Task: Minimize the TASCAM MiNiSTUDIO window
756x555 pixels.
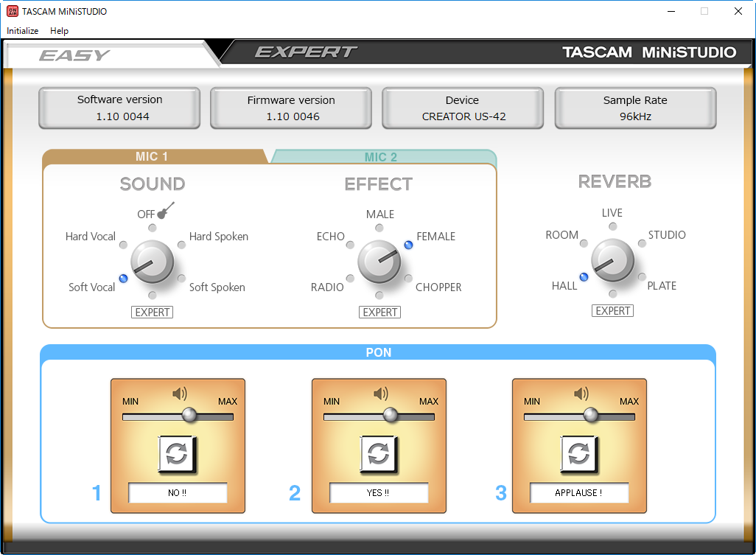Action: [671, 11]
